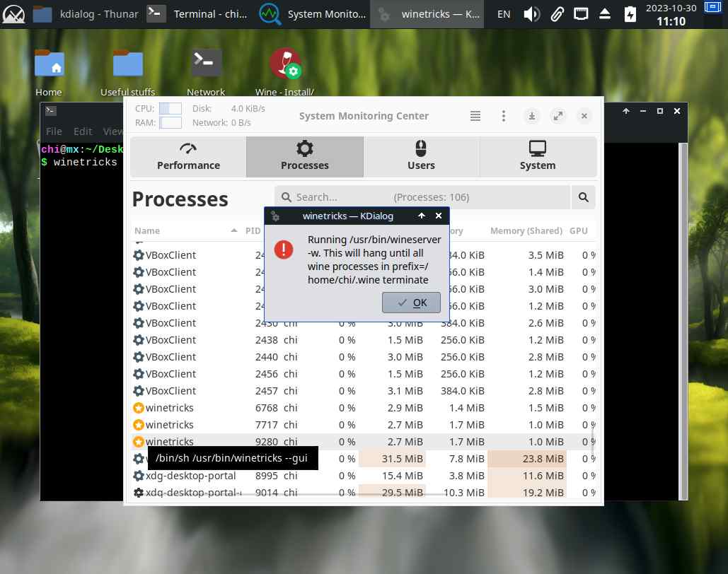The height and width of the screenshot is (574, 728).
Task: Open the MX Linux start menu logo
Action: point(14,14)
